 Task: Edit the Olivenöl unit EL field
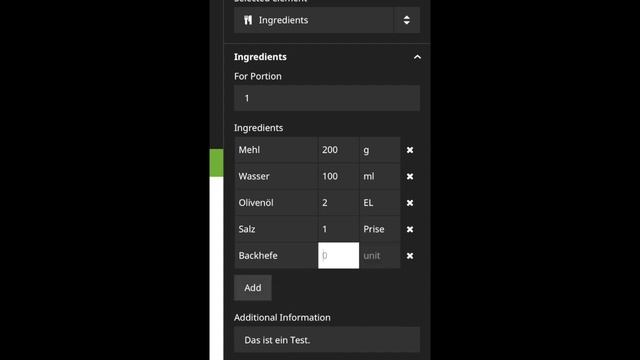(x=380, y=203)
